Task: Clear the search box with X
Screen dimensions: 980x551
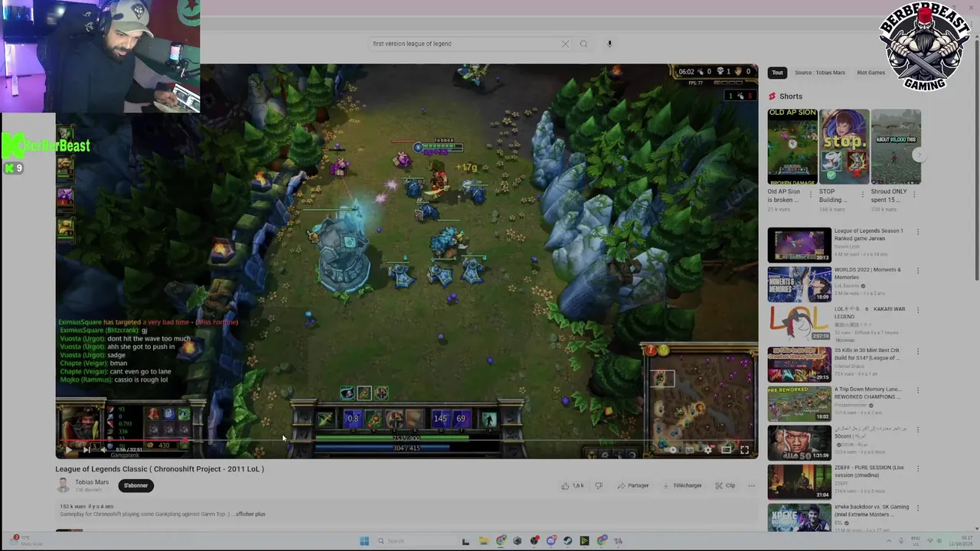Action: coord(565,44)
